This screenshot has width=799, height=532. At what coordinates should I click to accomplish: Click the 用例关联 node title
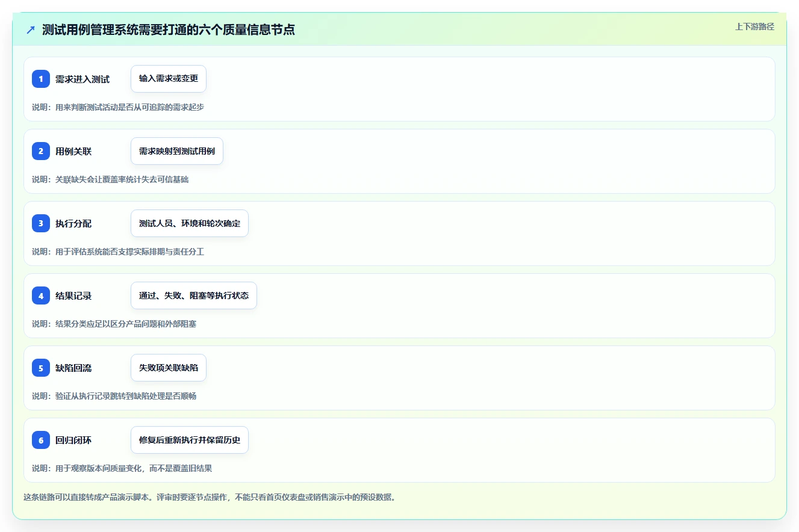pyautogui.click(x=73, y=151)
